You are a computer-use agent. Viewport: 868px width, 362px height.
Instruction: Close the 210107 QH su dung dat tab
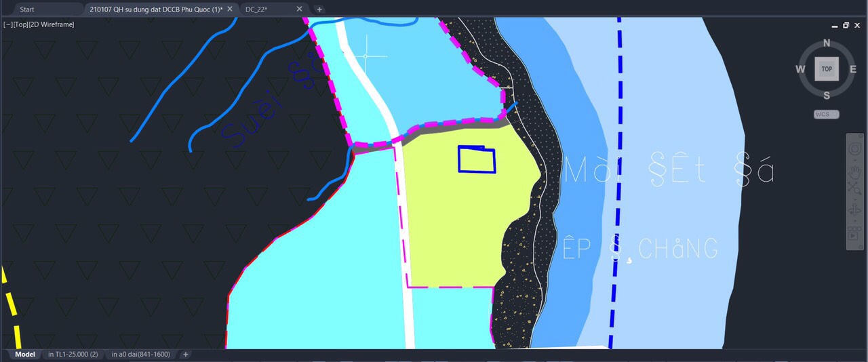click(230, 9)
